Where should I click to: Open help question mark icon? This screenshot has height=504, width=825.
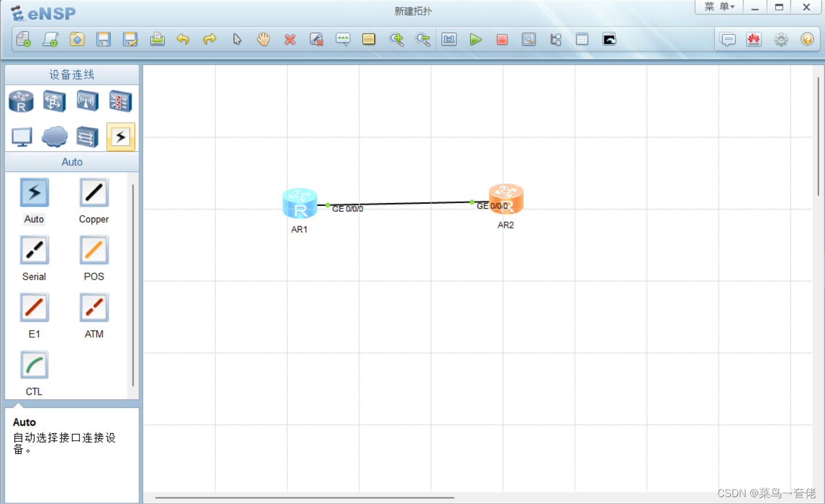(807, 39)
